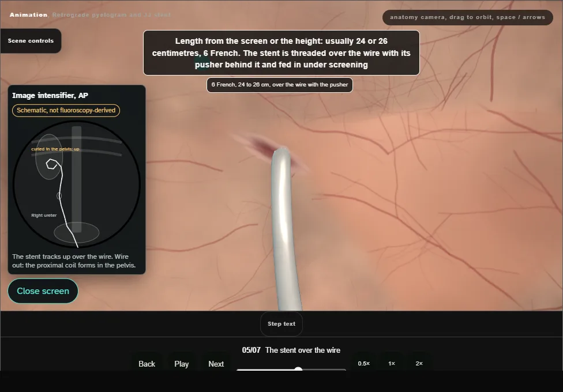Click the 'curled in the pelvis: up' annotation
The height and width of the screenshot is (392, 563).
tap(55, 149)
